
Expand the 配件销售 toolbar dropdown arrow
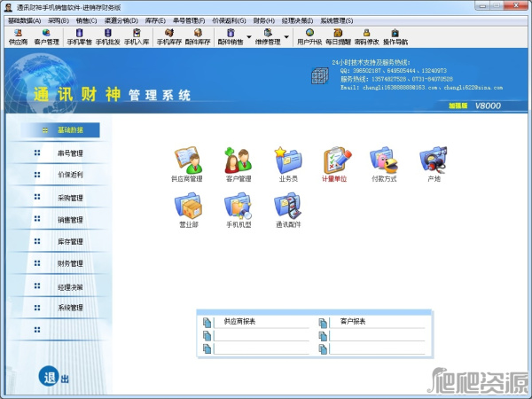pyautogui.click(x=248, y=35)
